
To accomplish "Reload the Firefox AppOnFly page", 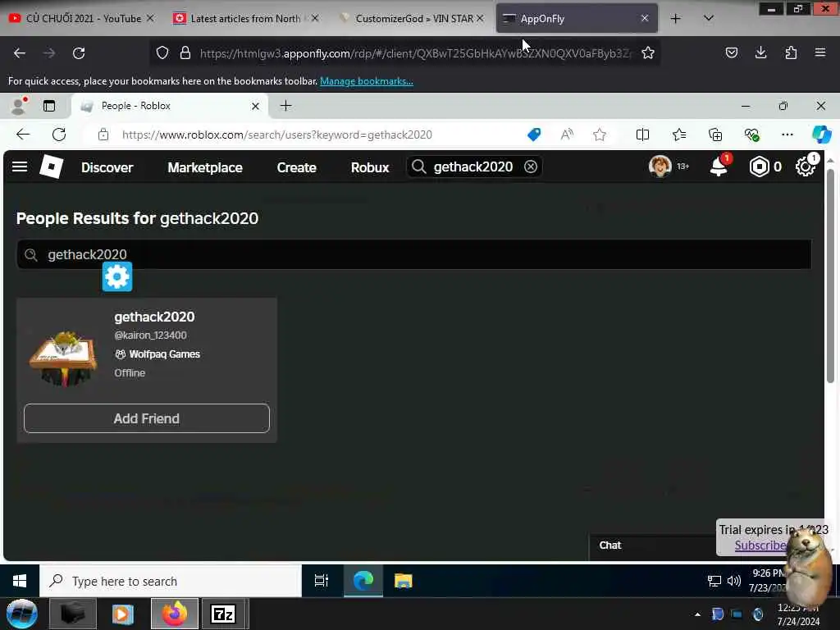I will pos(79,53).
